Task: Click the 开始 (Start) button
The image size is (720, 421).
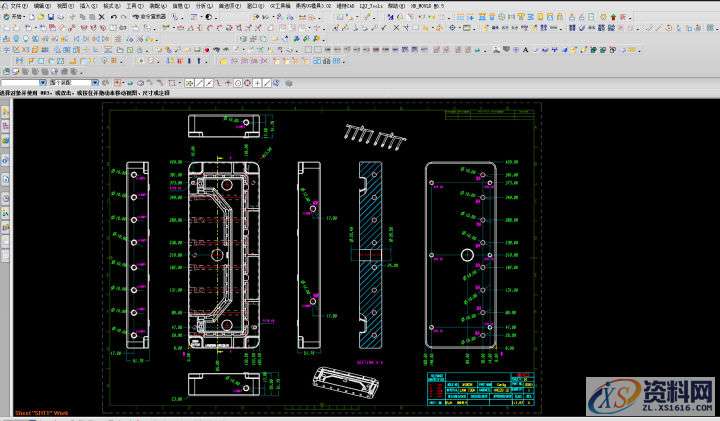Action: (14, 17)
